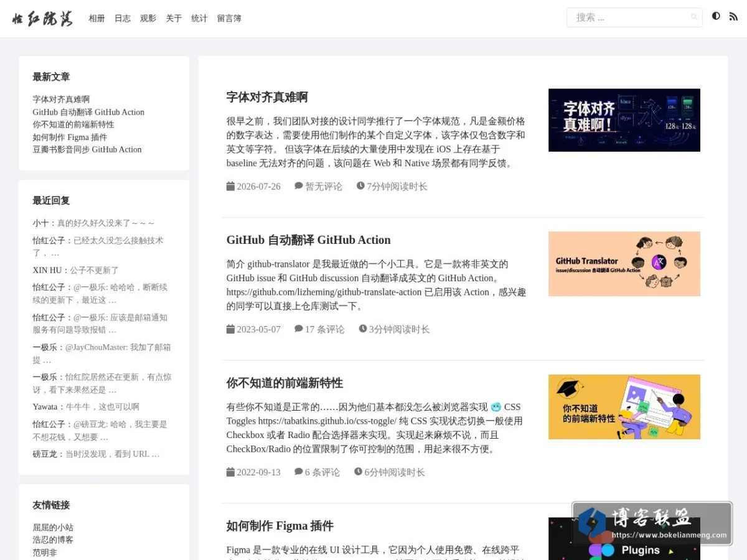Open the 相册 menu item
747x560 pixels.
tap(96, 19)
